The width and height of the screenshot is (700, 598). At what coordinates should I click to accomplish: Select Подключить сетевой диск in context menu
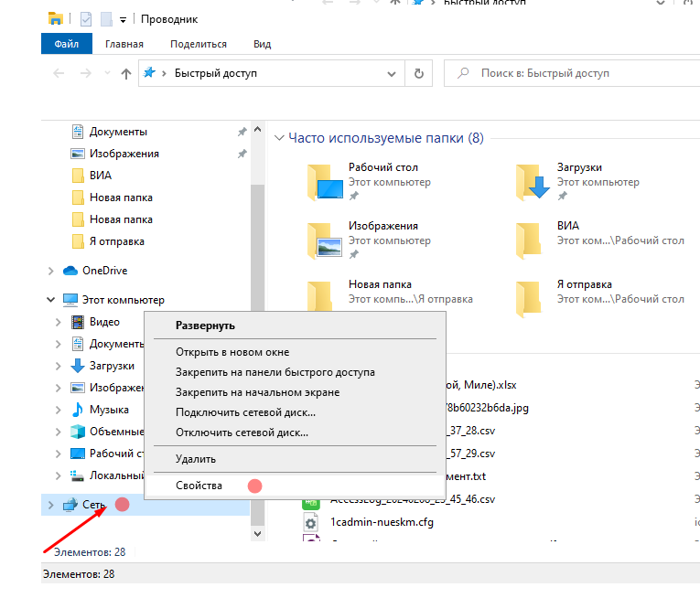(x=242, y=412)
